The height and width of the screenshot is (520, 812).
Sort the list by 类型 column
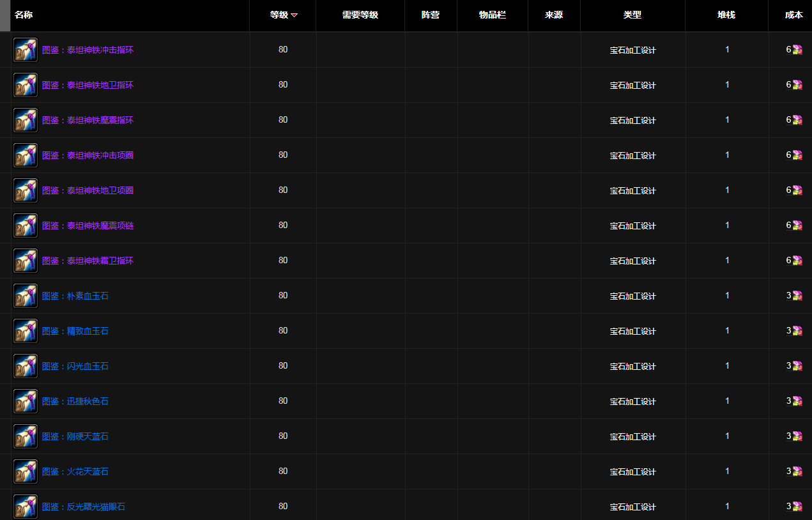[x=632, y=15]
